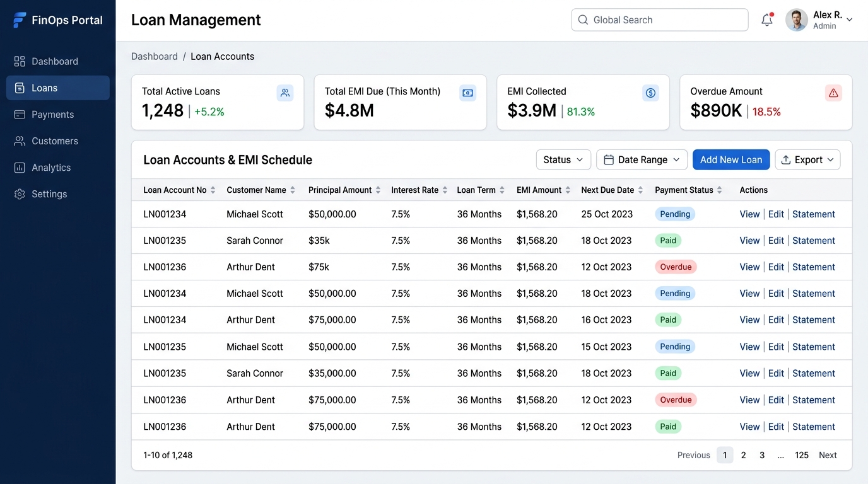Viewport: 868px width, 484px height.
Task: Expand the Export dropdown
Action: pyautogui.click(x=807, y=159)
